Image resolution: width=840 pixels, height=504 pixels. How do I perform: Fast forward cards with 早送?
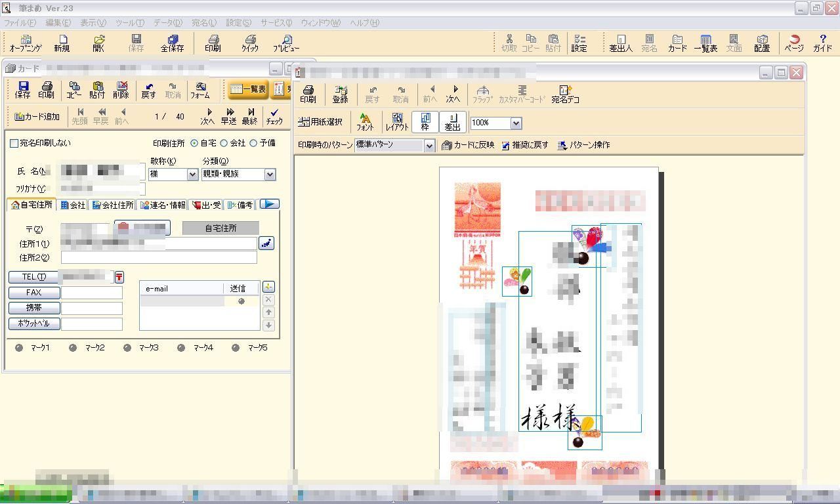pos(228,117)
